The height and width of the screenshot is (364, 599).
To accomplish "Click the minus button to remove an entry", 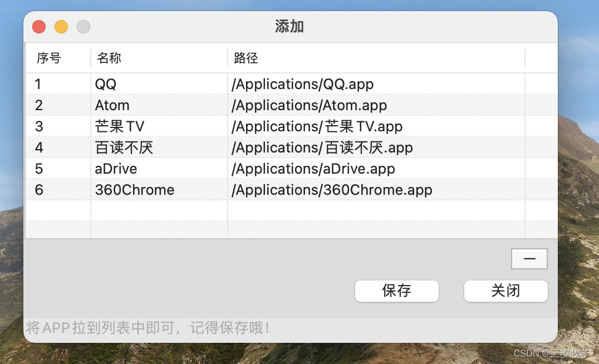I will click(529, 259).
